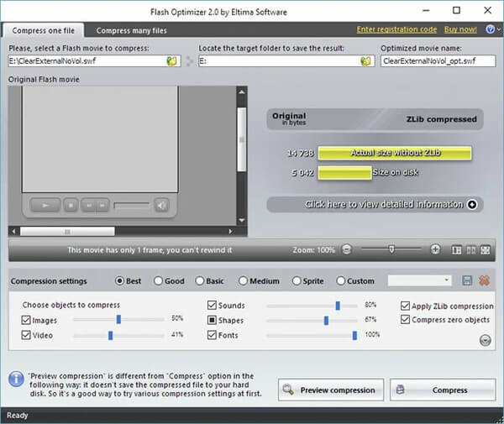Zoom in with the plus icon
This screenshot has height=424, width=504.
(435, 249)
